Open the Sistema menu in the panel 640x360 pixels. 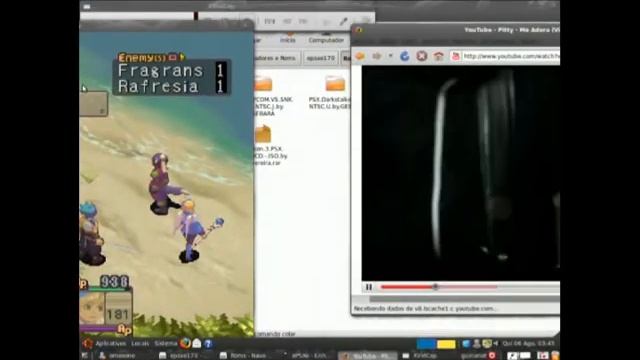tap(165, 344)
